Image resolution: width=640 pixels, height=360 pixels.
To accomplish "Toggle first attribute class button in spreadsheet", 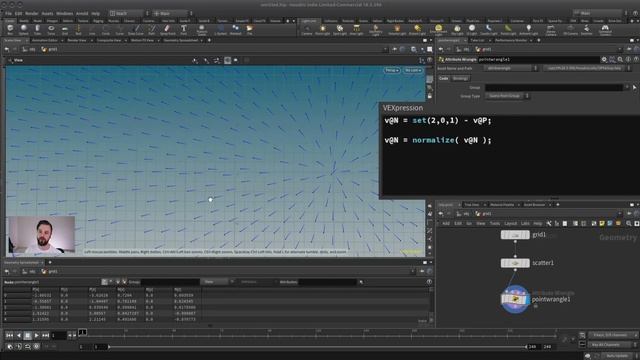I will coord(104,282).
